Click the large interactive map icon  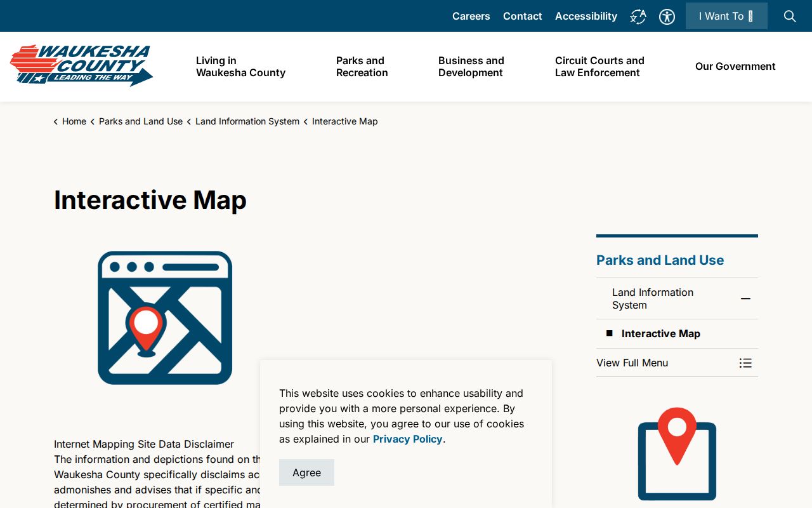coord(165,317)
